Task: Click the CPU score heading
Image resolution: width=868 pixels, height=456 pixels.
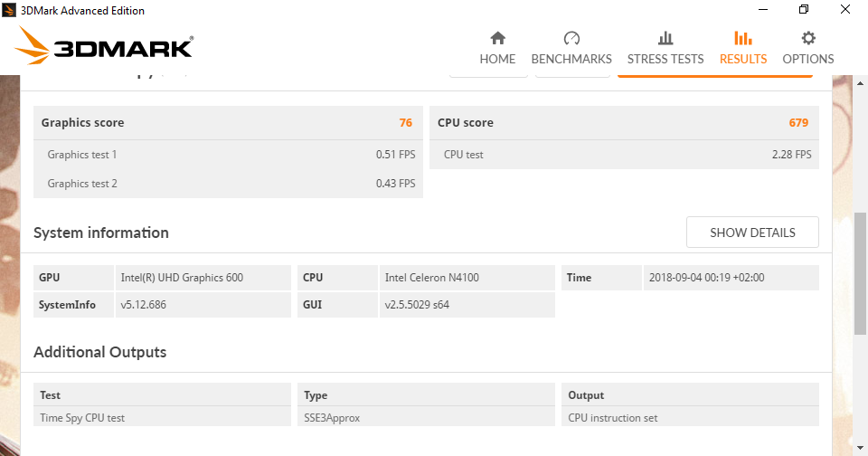Action: point(465,122)
